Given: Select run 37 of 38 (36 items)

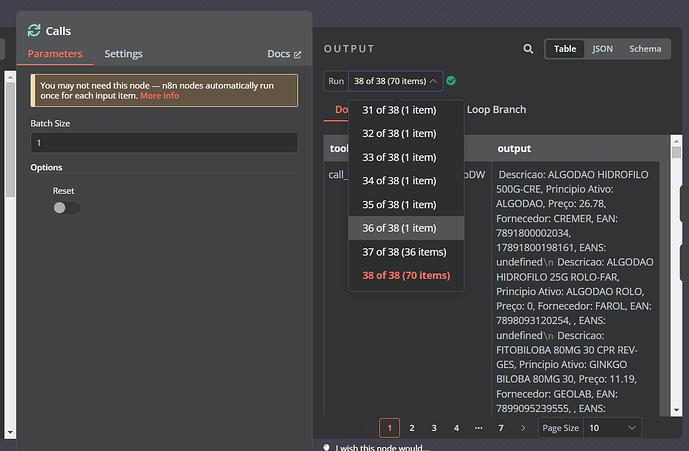Looking at the screenshot, I should (405, 252).
